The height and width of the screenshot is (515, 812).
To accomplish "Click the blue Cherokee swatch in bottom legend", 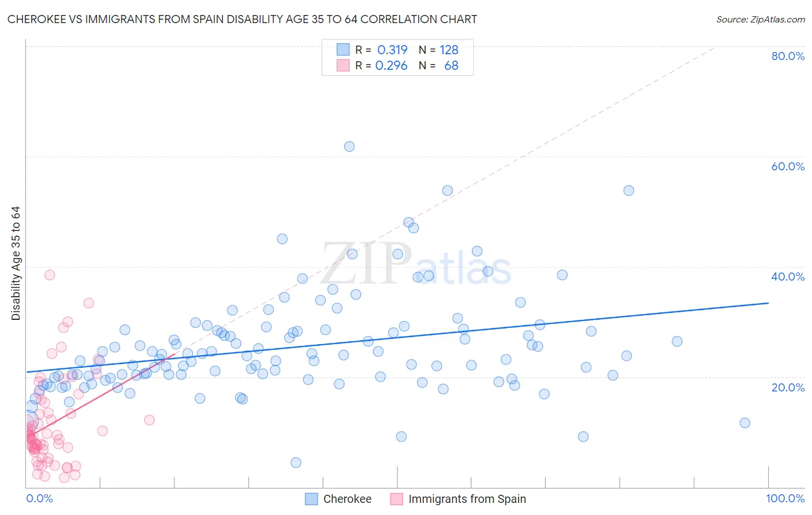I will click(x=311, y=499).
